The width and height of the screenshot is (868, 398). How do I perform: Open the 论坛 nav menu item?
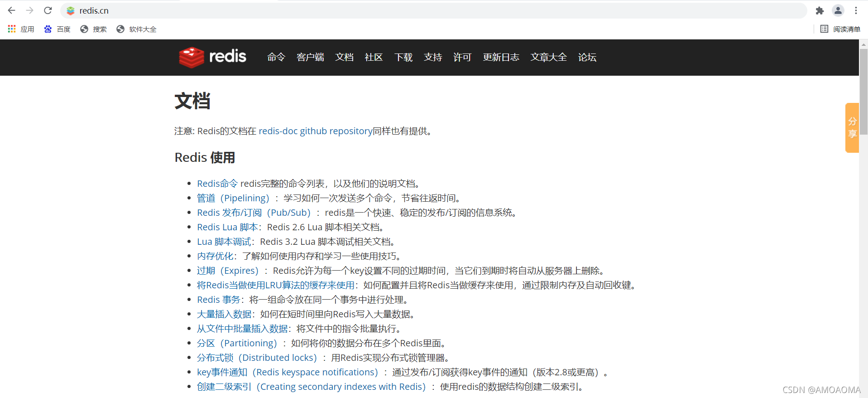coord(587,57)
